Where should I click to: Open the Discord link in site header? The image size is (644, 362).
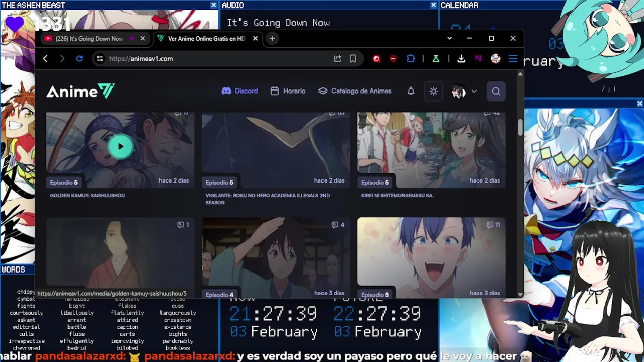coord(239,91)
